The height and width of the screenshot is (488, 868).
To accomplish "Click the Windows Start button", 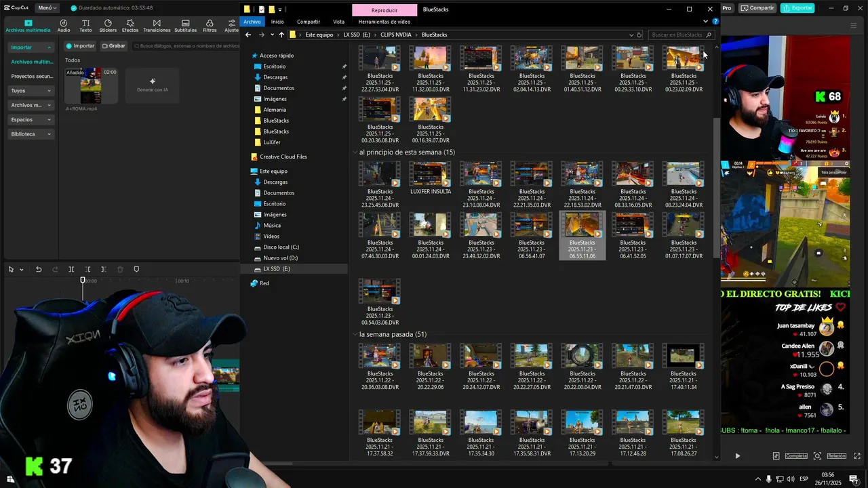I will [x=10, y=479].
